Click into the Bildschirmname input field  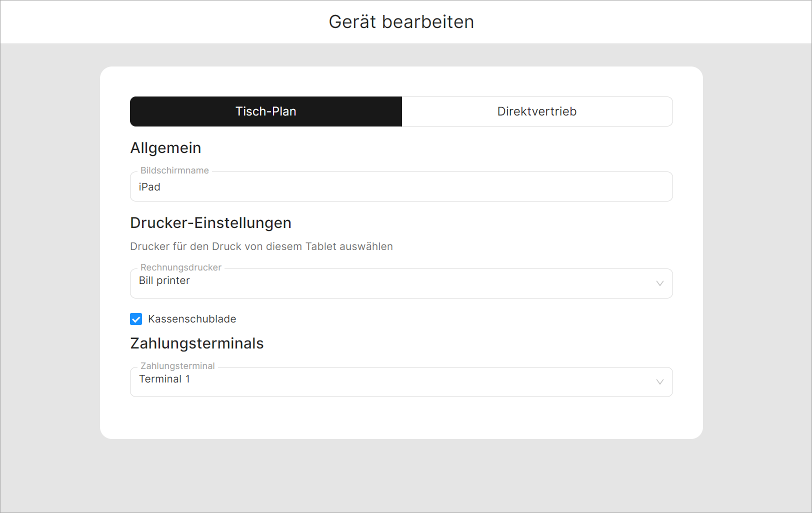[x=401, y=187]
